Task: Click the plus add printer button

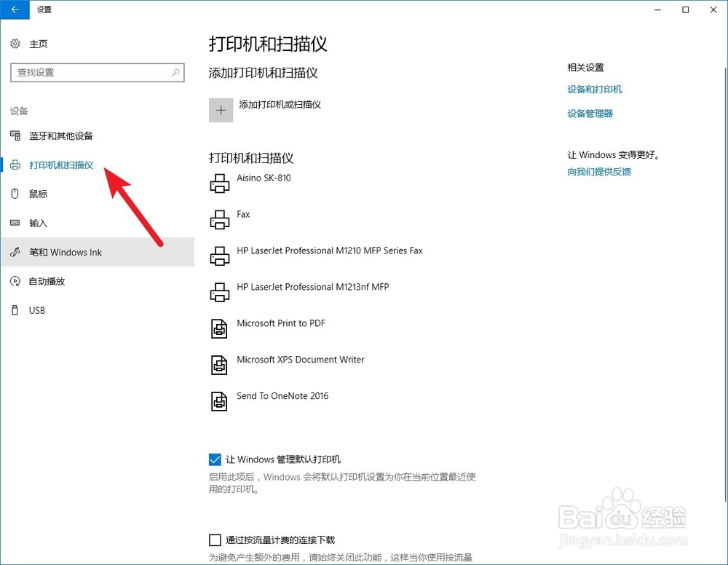Action: pos(221,110)
